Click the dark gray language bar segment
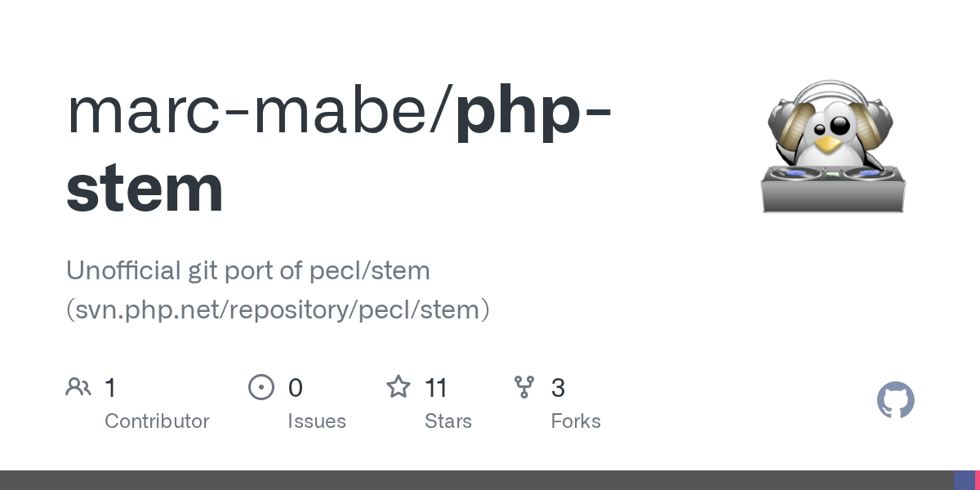Image resolution: width=980 pixels, height=490 pixels. tap(474, 480)
